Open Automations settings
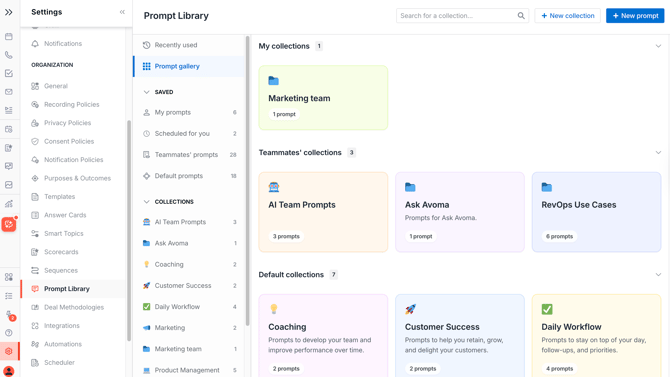 tap(73, 344)
